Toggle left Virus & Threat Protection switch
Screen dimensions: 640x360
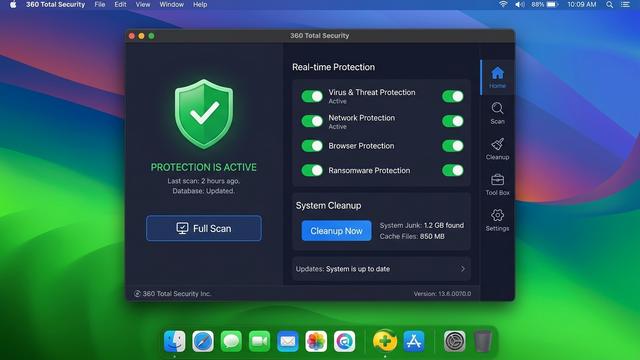[312, 96]
